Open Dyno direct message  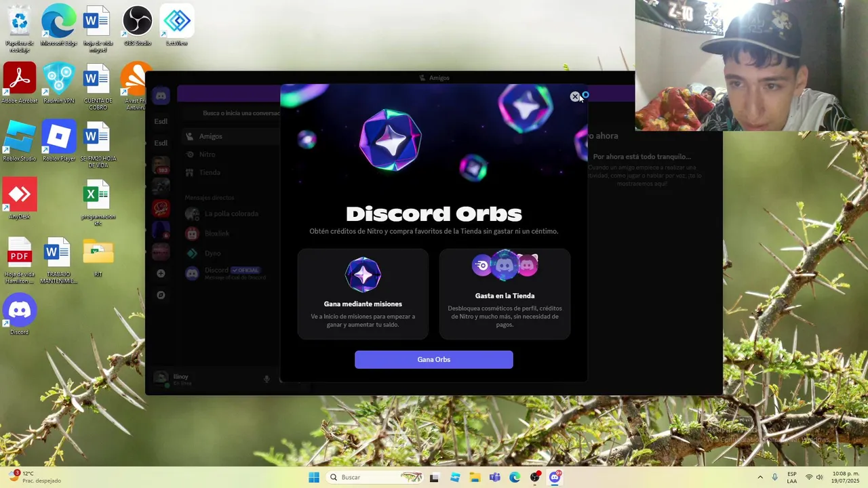pos(231,253)
